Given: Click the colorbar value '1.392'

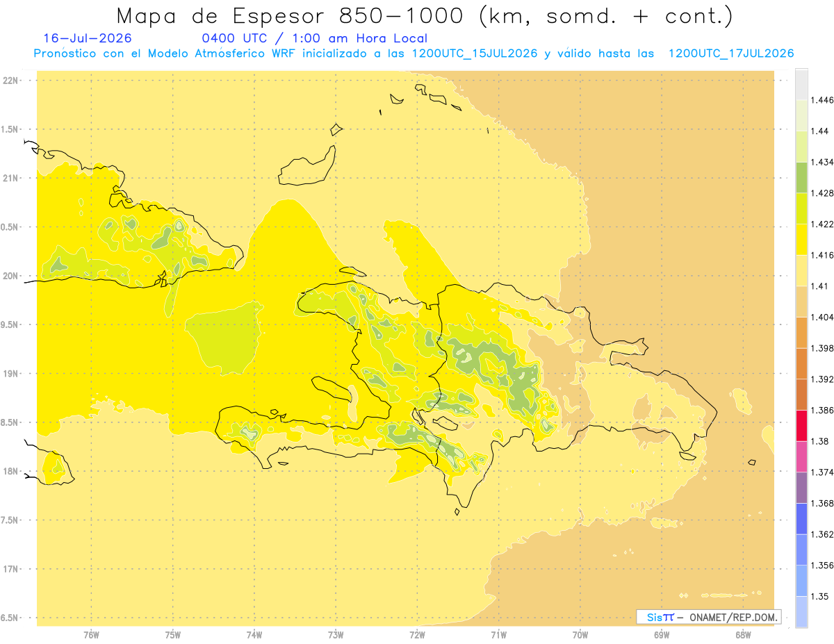Looking at the screenshot, I should (822, 379).
